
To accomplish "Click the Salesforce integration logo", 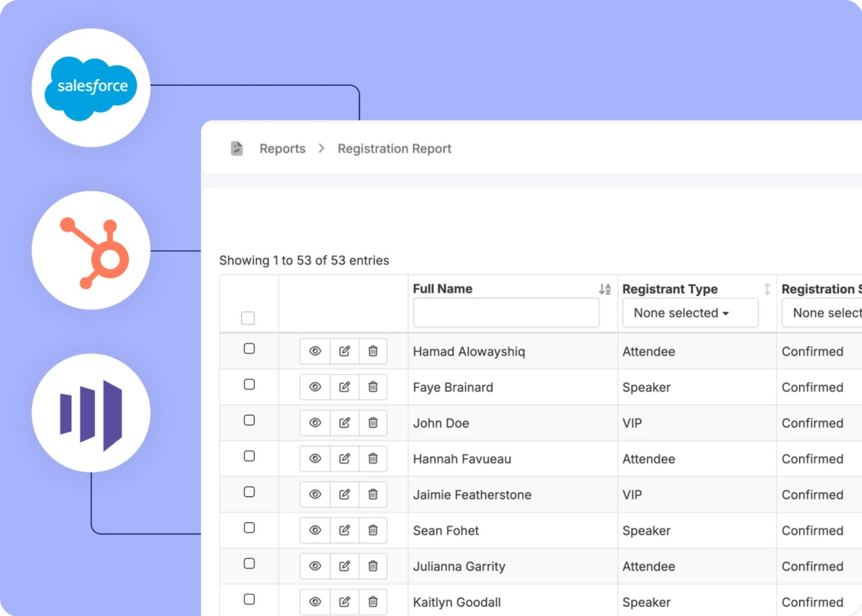I will pyautogui.click(x=91, y=86).
